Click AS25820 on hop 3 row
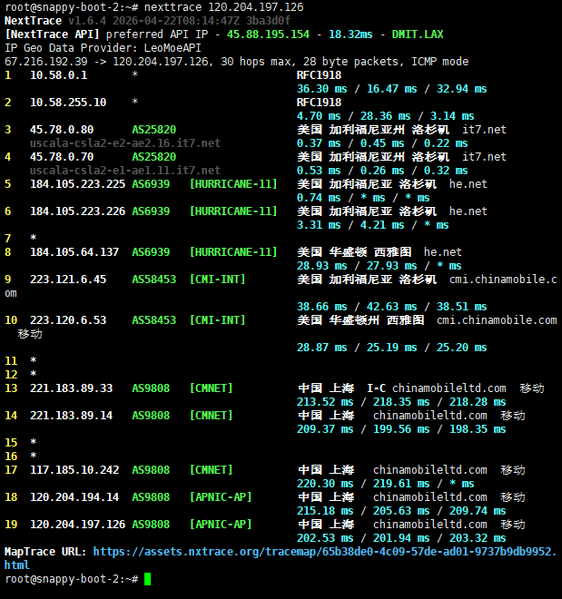The width and height of the screenshot is (562, 599). (x=154, y=130)
